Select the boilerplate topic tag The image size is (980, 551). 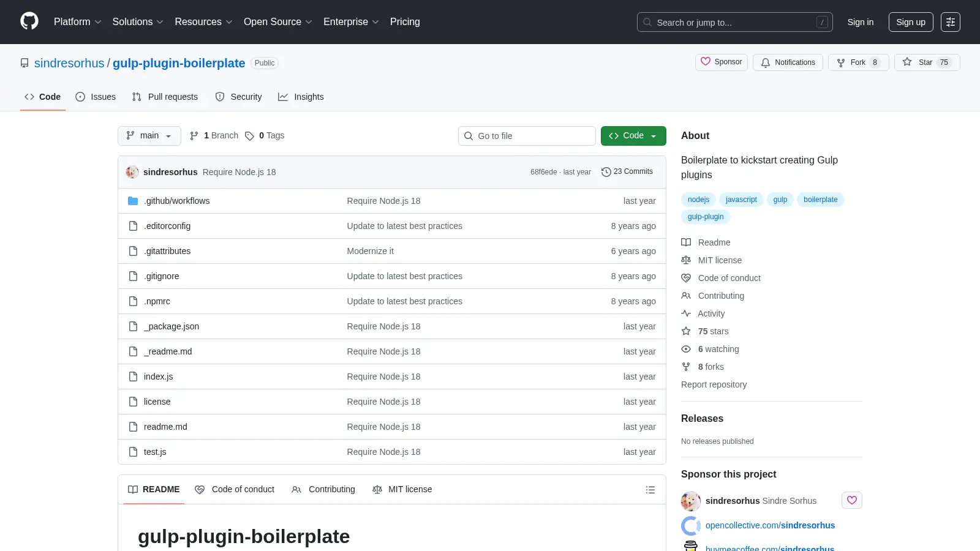coord(821,200)
